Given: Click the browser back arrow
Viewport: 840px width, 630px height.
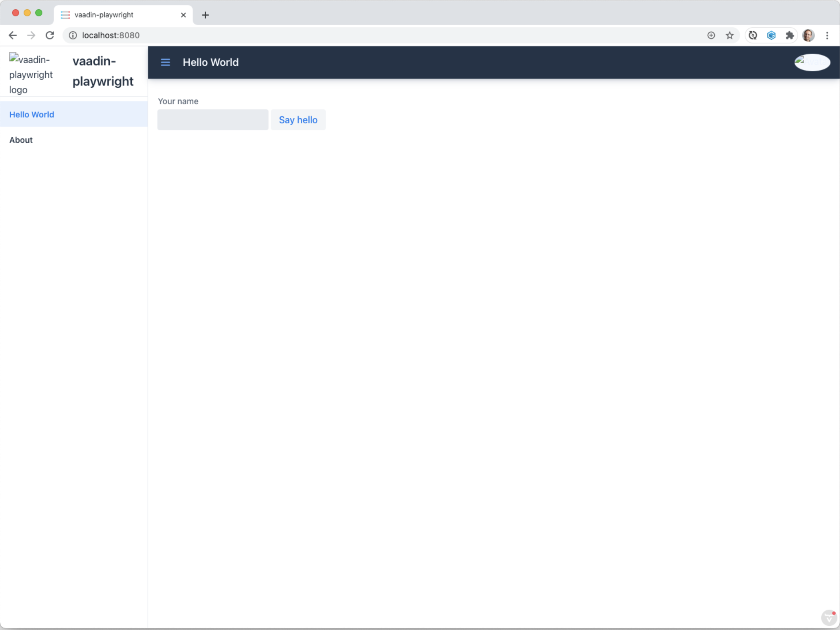Looking at the screenshot, I should (12, 35).
